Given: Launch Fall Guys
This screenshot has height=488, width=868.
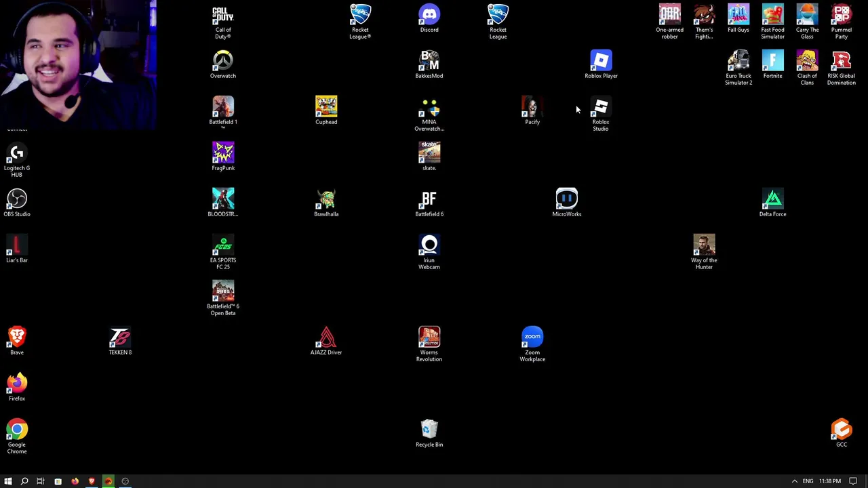Looking at the screenshot, I should click(x=738, y=18).
